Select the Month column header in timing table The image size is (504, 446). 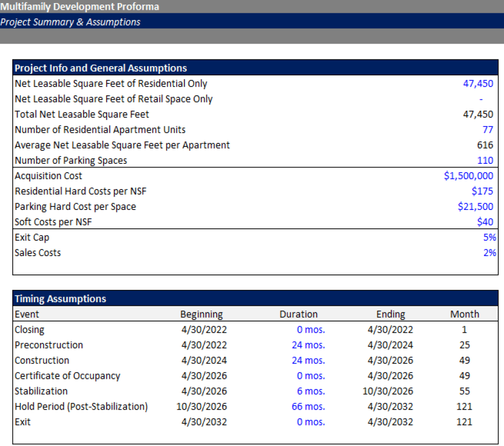(x=465, y=314)
